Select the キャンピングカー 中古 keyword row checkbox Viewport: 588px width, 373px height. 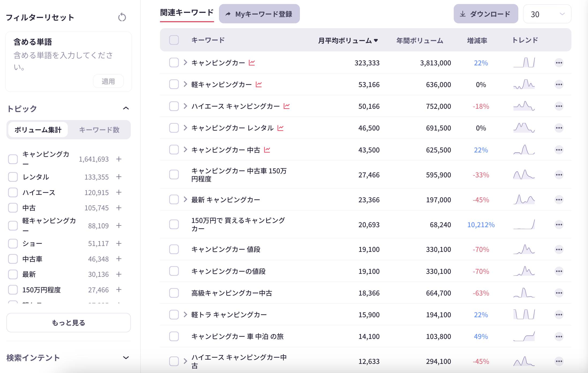[x=174, y=150]
